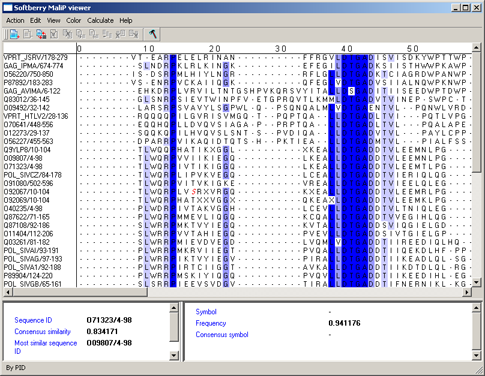Viewport: 485px width, 376px height.
Task: Click the last gray toolbar icon before the hammer
Action: pos(134,34)
